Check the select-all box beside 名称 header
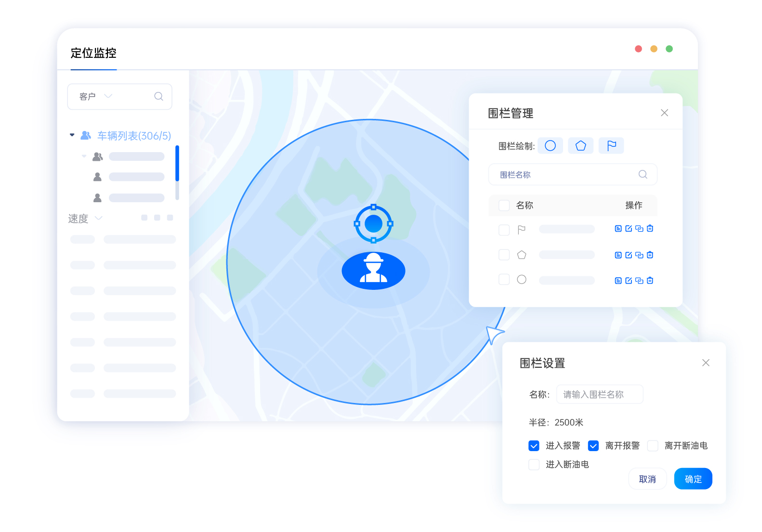Screen dimensions: 762x532 tap(504, 206)
